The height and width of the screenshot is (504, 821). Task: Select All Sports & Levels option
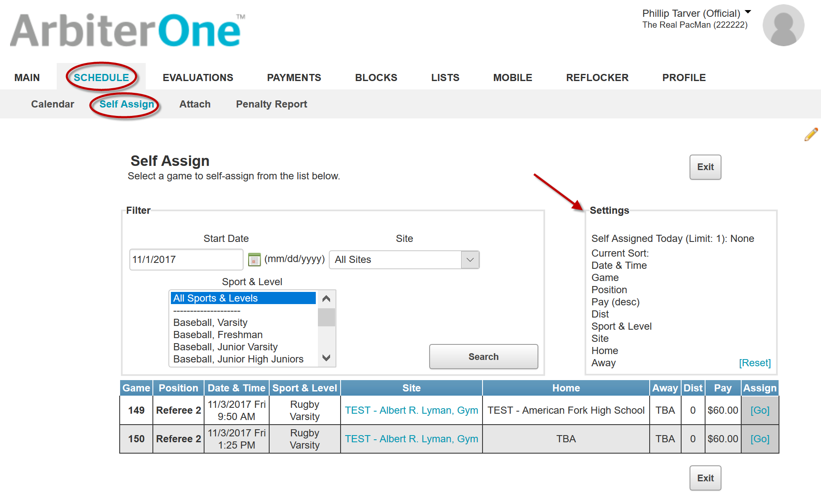(x=243, y=298)
